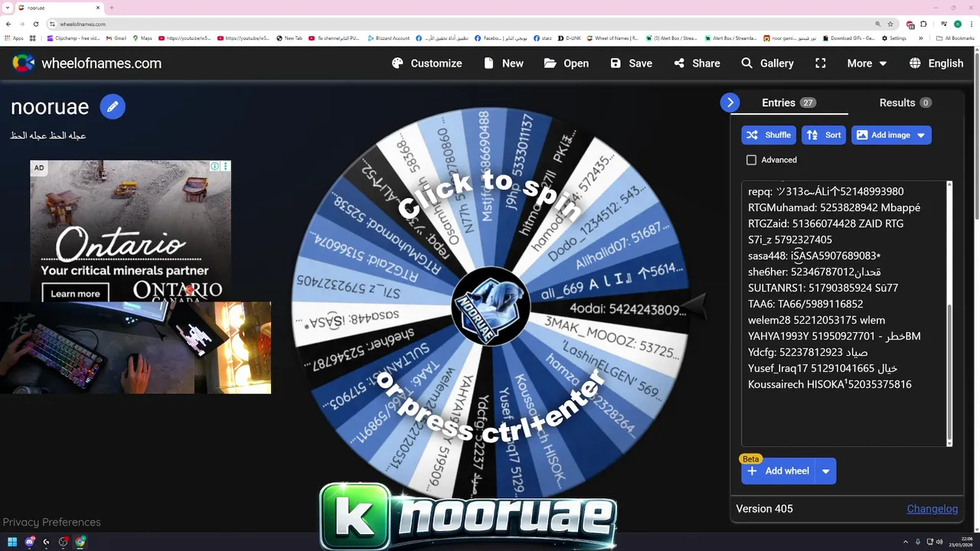Change language from English
Viewport: 980px width, 551px height.
point(936,64)
